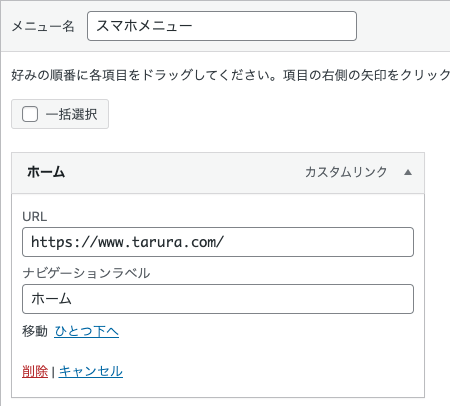This screenshot has height=406, width=450.
Task: Click empty space in ホーム header bar
Action: (x=183, y=173)
